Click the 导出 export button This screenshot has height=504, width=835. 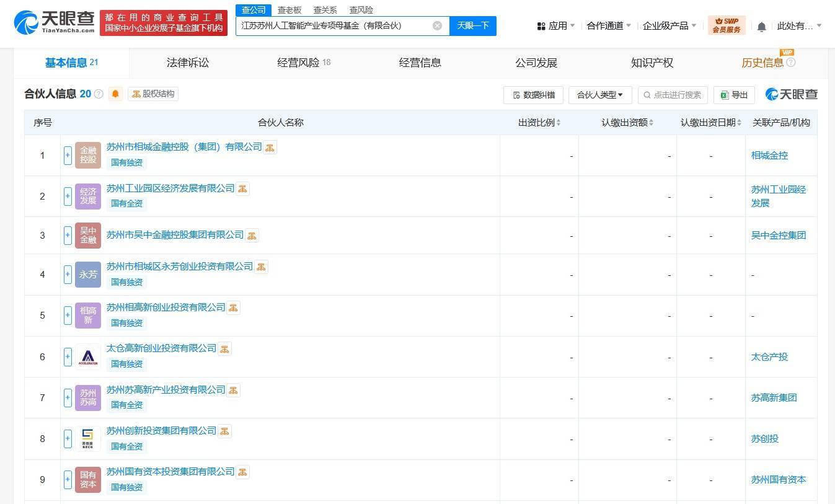pyautogui.click(x=734, y=95)
